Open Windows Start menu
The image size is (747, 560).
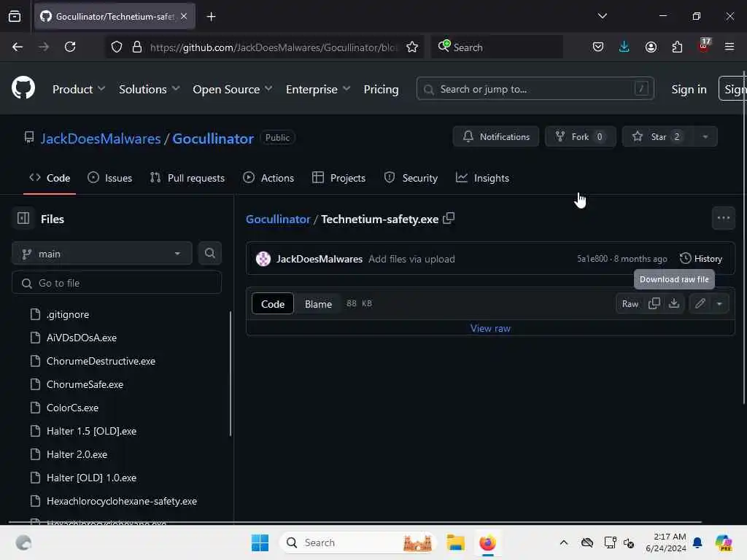click(260, 542)
